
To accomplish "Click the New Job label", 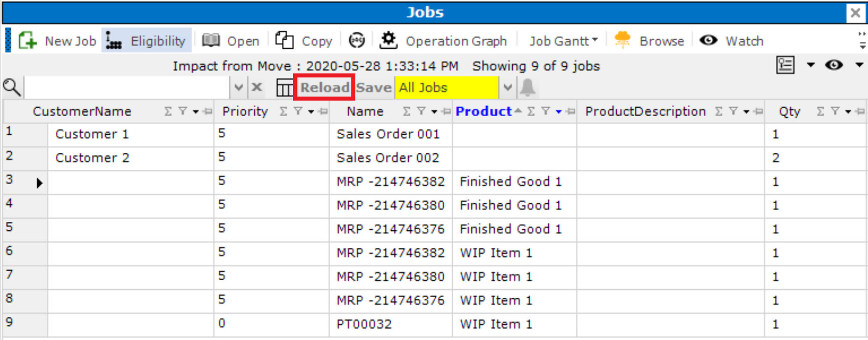I will click(70, 41).
